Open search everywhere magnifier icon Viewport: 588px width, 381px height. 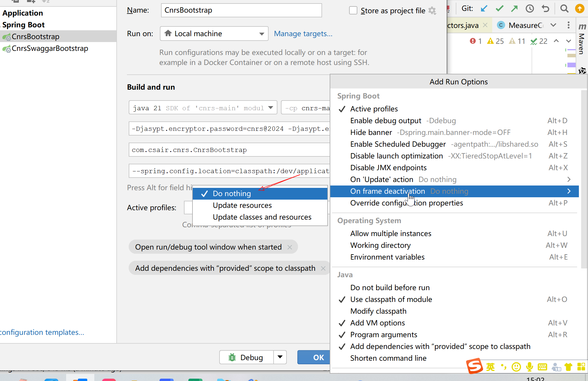tap(564, 9)
